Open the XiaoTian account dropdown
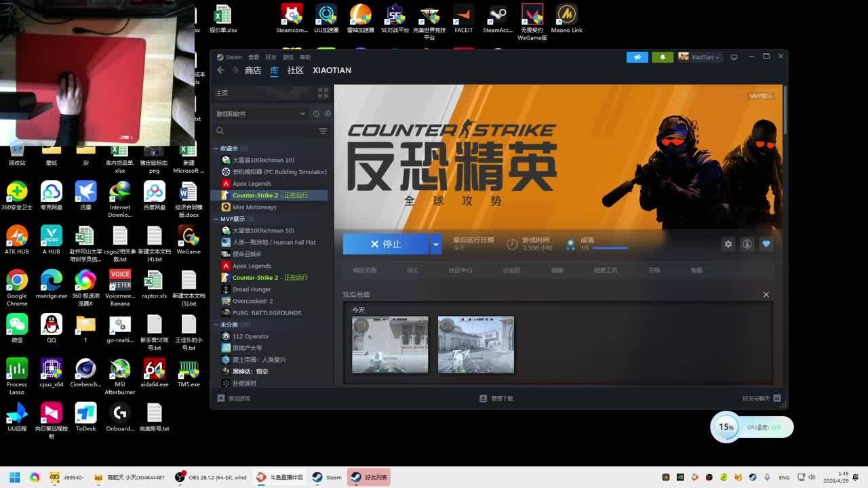This screenshot has width=868, height=488. tap(700, 57)
